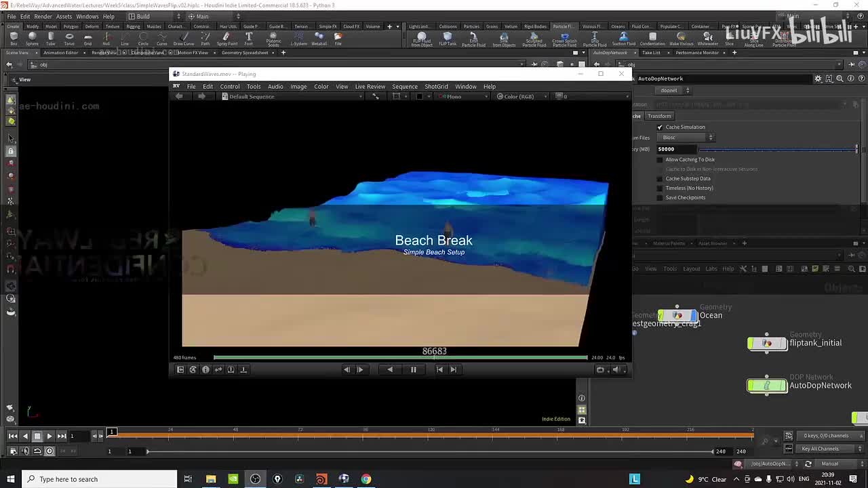Viewport: 868px width, 488px height.
Task: Switch to the Geometry Spreadsheet tab
Action: point(245,52)
